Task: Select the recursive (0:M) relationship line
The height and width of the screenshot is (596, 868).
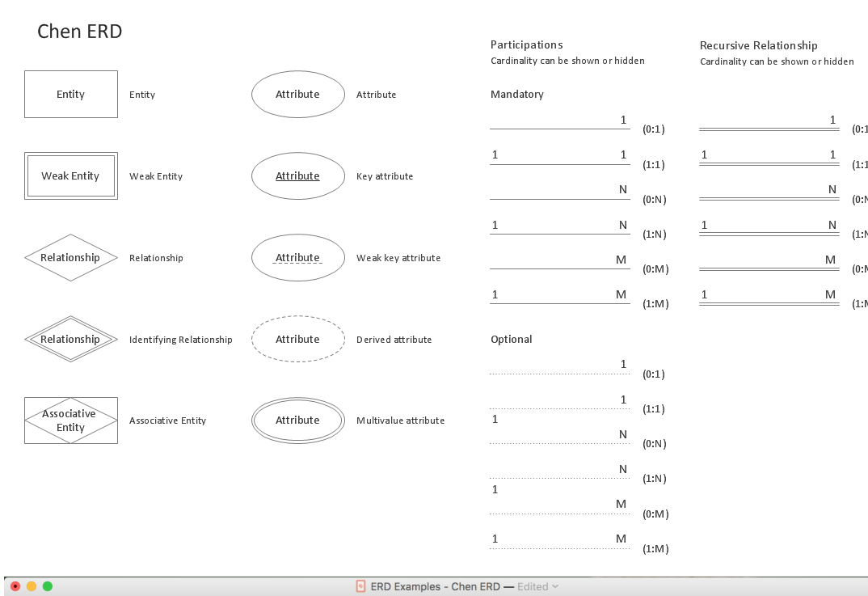Action: pos(768,268)
